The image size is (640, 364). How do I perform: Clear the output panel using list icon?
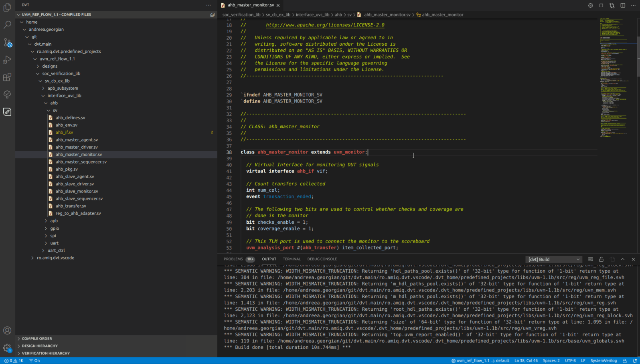click(590, 259)
